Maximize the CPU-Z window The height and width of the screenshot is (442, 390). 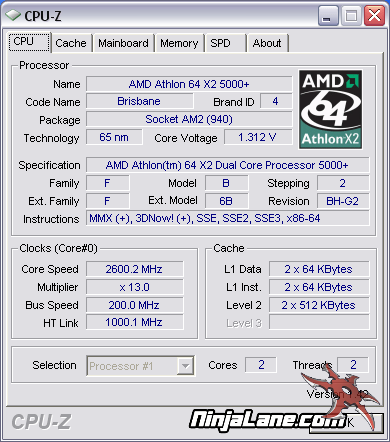pyautogui.click(x=351, y=16)
